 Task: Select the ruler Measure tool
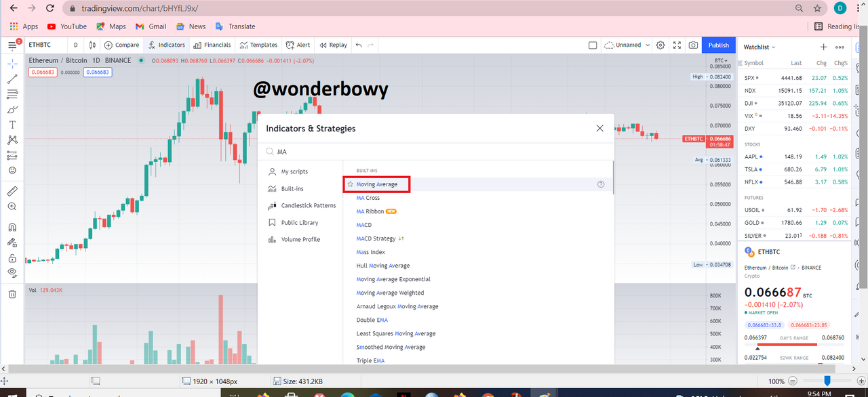[x=12, y=191]
